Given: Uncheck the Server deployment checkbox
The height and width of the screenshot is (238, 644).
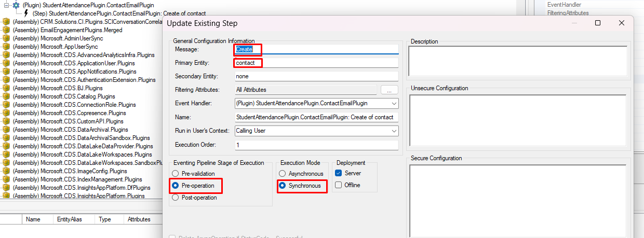Looking at the screenshot, I should pyautogui.click(x=339, y=173).
